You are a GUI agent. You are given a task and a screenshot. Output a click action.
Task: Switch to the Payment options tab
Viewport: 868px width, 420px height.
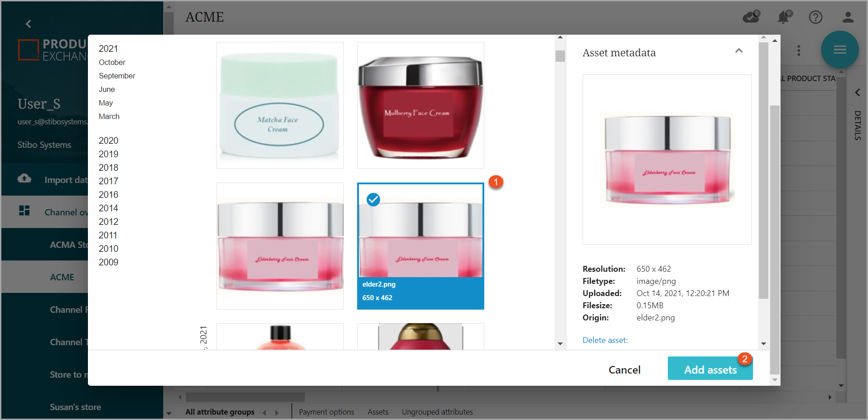click(326, 412)
